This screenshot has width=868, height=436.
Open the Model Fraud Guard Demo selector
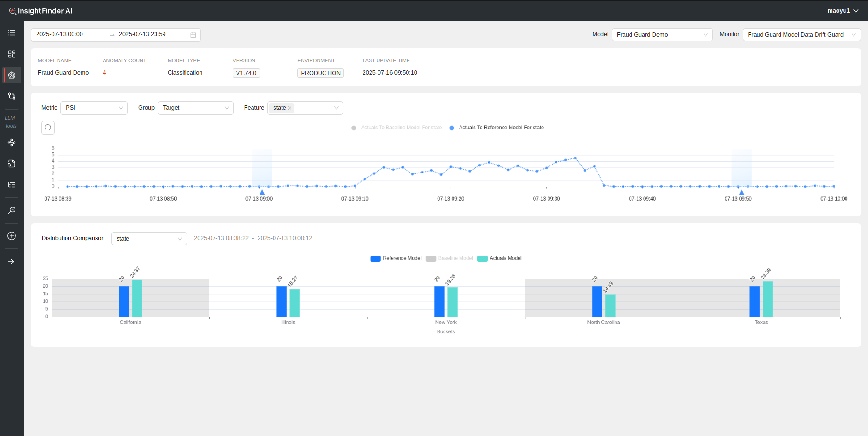(661, 35)
